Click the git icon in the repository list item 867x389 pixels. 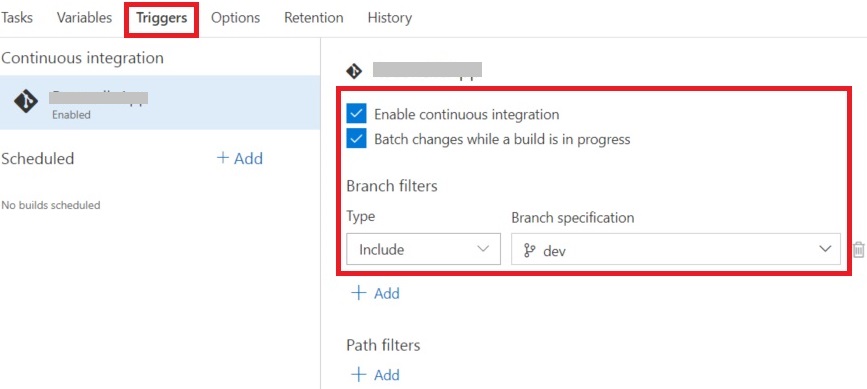26,102
